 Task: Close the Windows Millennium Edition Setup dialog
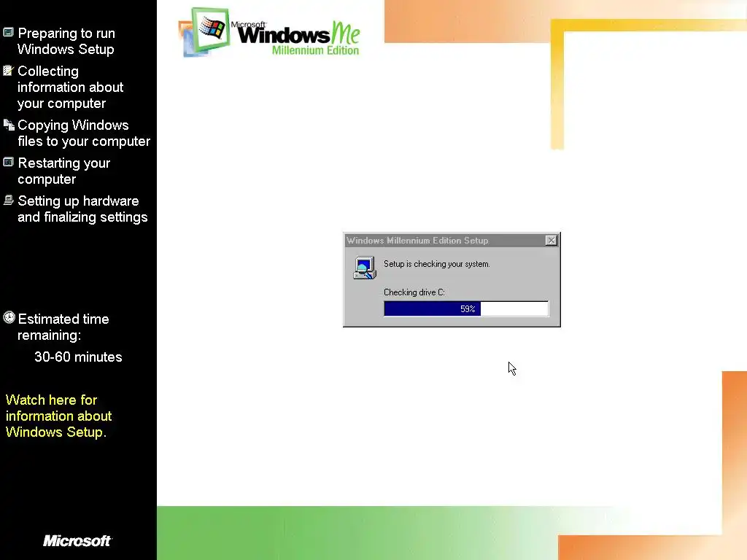(551, 241)
